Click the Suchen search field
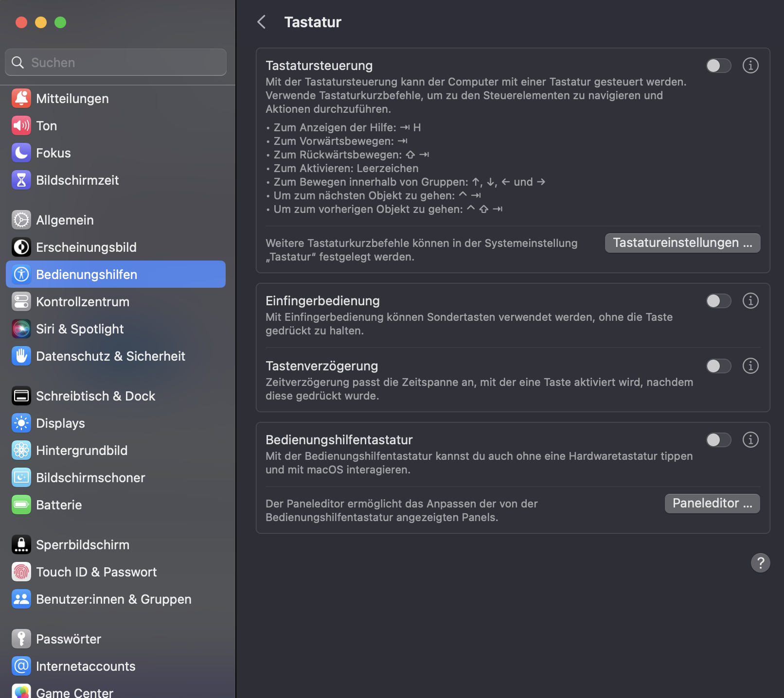Screen dimensions: 784x698 tap(116, 63)
